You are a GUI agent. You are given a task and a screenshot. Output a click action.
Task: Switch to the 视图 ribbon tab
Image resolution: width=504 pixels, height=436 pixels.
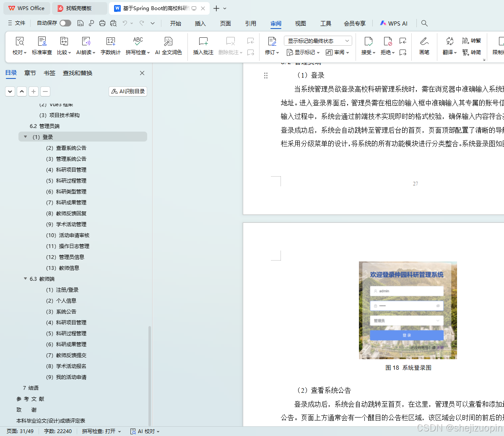pyautogui.click(x=301, y=23)
